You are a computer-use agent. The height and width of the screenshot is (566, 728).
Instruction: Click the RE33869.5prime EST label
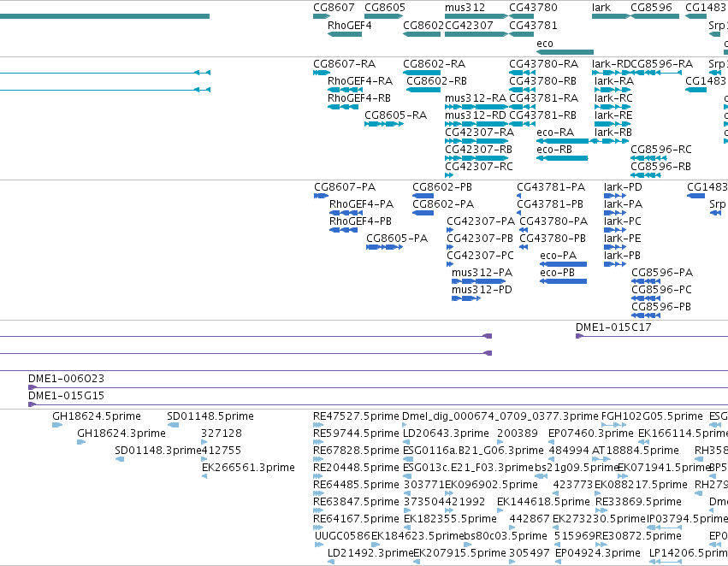point(638,503)
